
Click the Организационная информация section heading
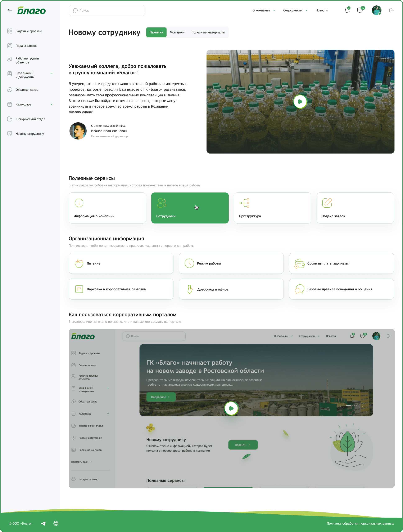106,239
